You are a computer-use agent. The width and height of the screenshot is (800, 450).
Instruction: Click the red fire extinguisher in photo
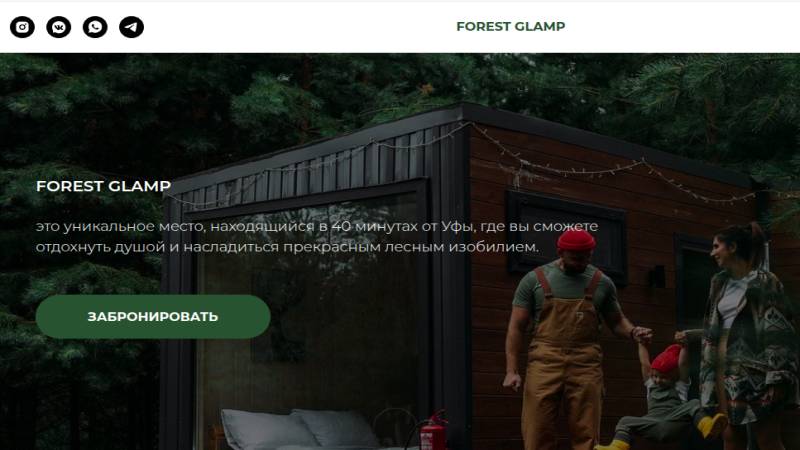pos(433,431)
